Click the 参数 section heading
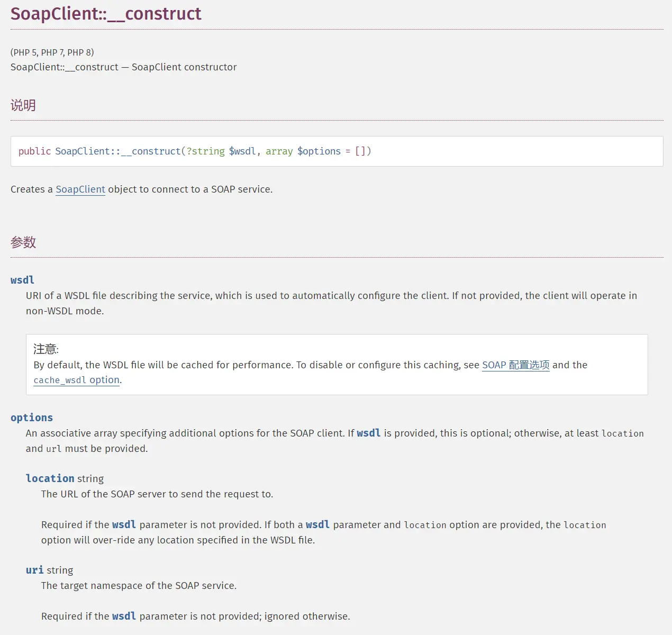The width and height of the screenshot is (672, 635). (x=23, y=242)
